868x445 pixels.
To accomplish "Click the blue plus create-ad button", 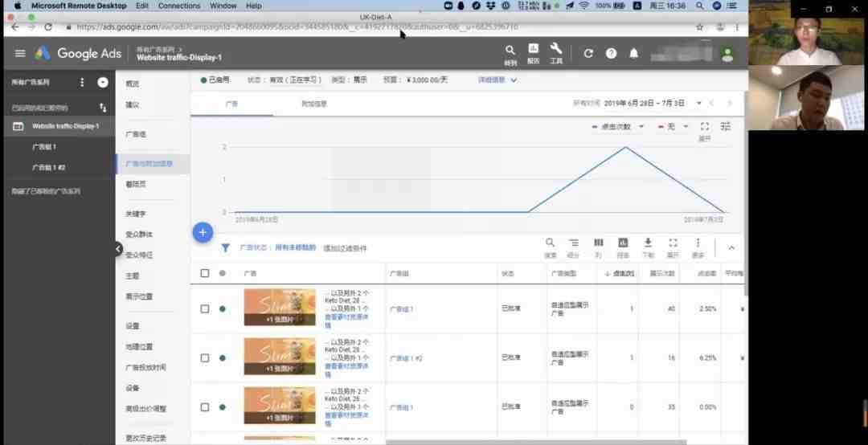I will coord(203,232).
